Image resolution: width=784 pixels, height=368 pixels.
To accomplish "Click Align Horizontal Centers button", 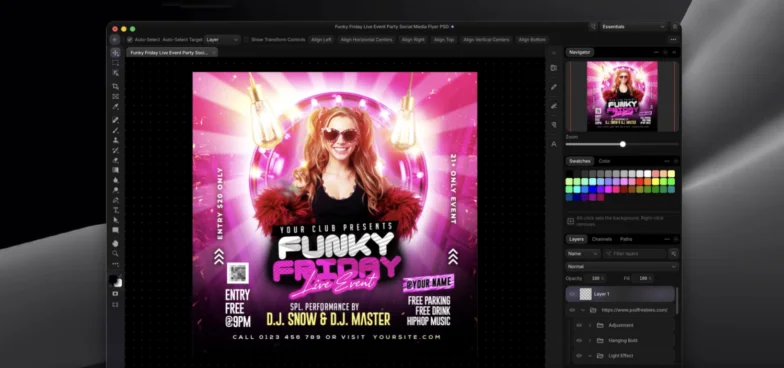I will pyautogui.click(x=366, y=40).
